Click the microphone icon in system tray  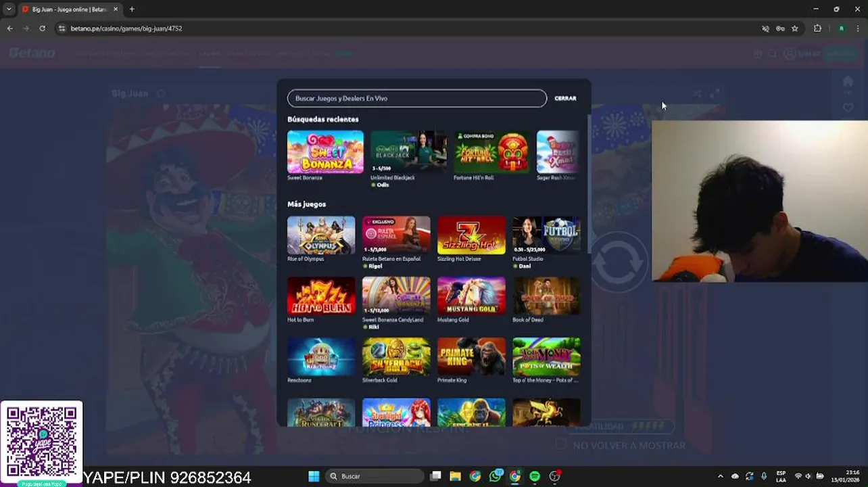[764, 476]
